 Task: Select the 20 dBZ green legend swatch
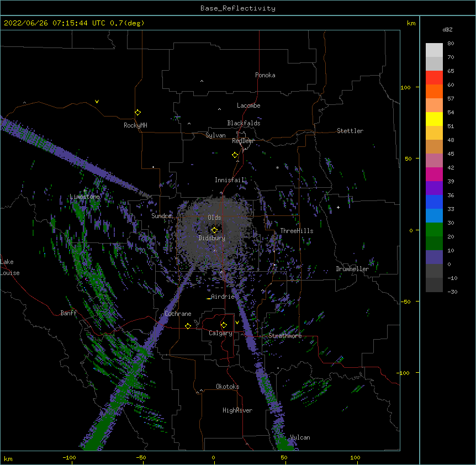pyautogui.click(x=434, y=230)
